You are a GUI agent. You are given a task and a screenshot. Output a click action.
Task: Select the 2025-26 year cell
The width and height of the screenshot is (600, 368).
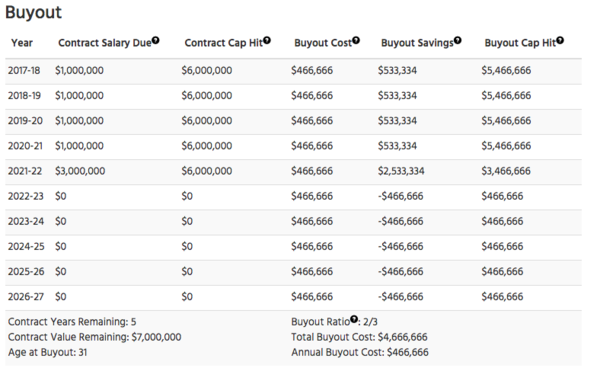click(26, 272)
